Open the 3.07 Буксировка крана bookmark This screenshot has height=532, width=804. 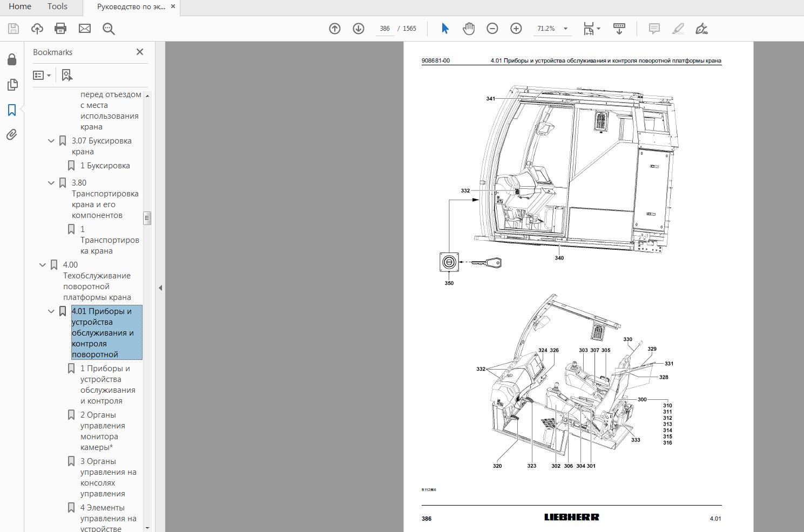pos(102,146)
